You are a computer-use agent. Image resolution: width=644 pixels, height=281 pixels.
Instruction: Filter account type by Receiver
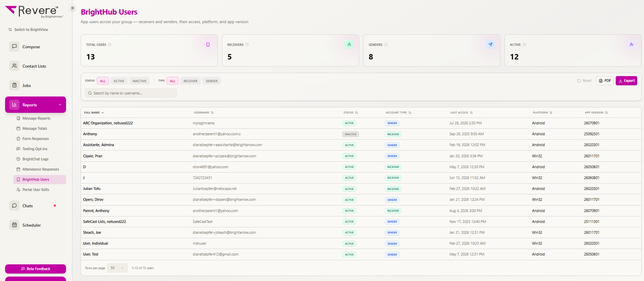point(191,81)
